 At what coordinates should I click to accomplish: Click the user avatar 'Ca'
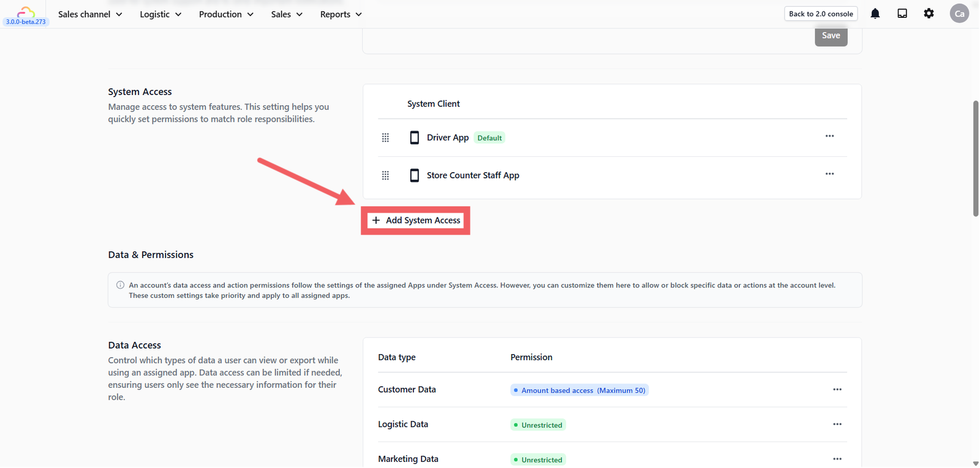coord(959,13)
